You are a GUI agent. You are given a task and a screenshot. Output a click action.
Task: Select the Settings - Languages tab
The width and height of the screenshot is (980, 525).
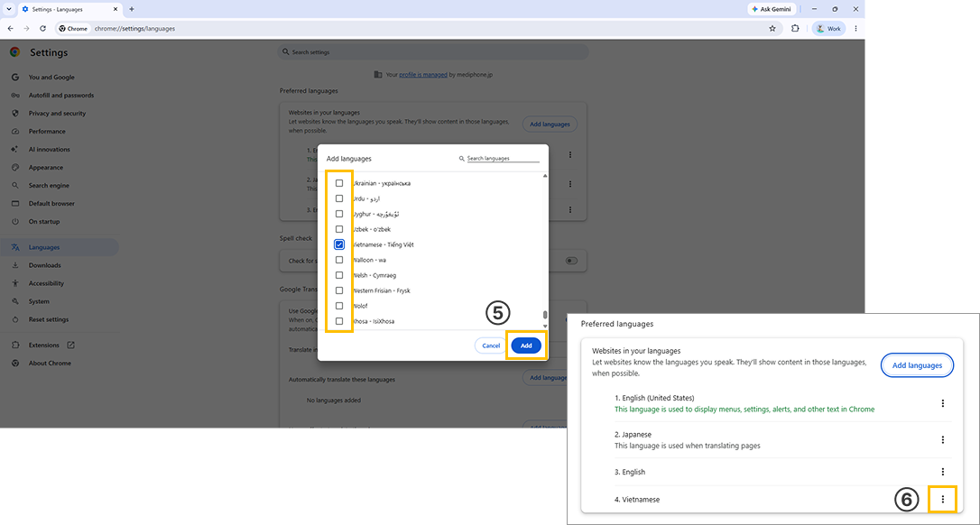(69, 9)
